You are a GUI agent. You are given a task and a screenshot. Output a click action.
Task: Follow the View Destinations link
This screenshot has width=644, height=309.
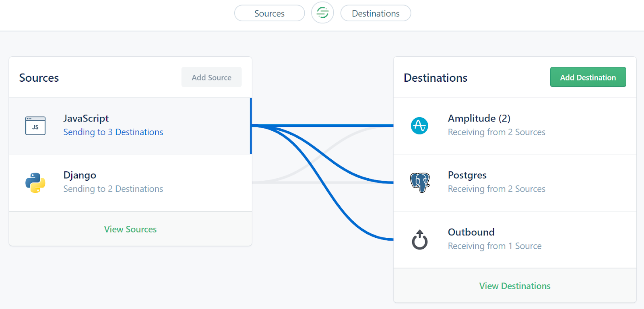pyautogui.click(x=515, y=286)
